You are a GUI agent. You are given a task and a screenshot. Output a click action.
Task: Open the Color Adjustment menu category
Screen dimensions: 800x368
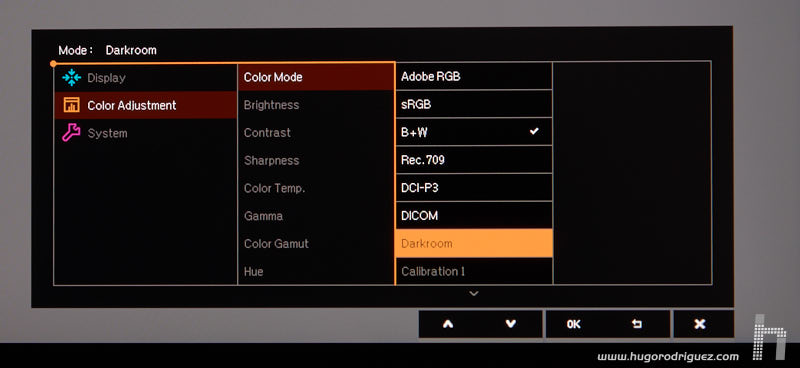145,105
